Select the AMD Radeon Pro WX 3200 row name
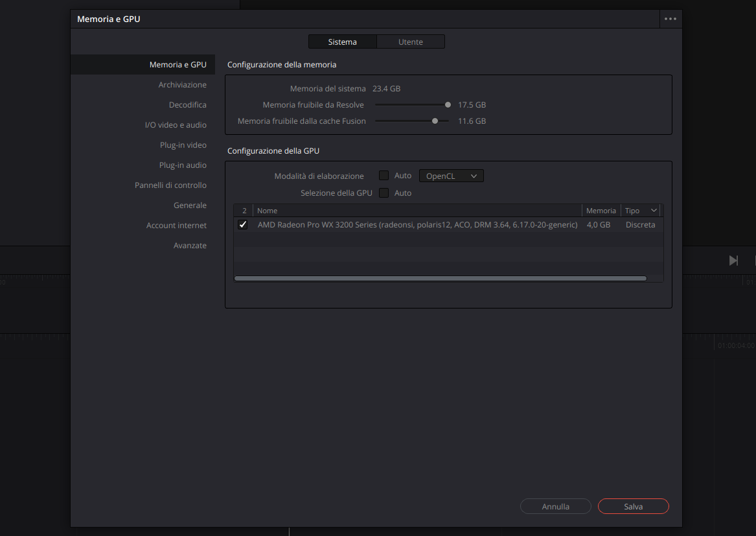This screenshot has height=536, width=756. (418, 224)
